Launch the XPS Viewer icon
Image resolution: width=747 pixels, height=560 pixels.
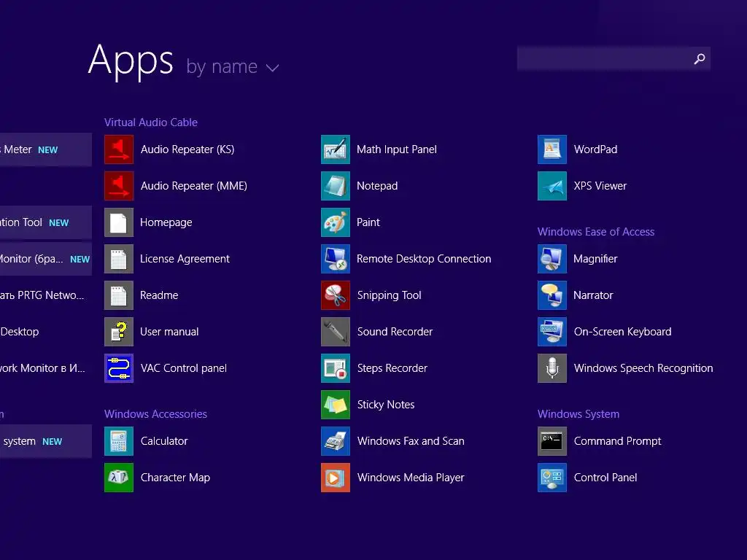tap(552, 186)
